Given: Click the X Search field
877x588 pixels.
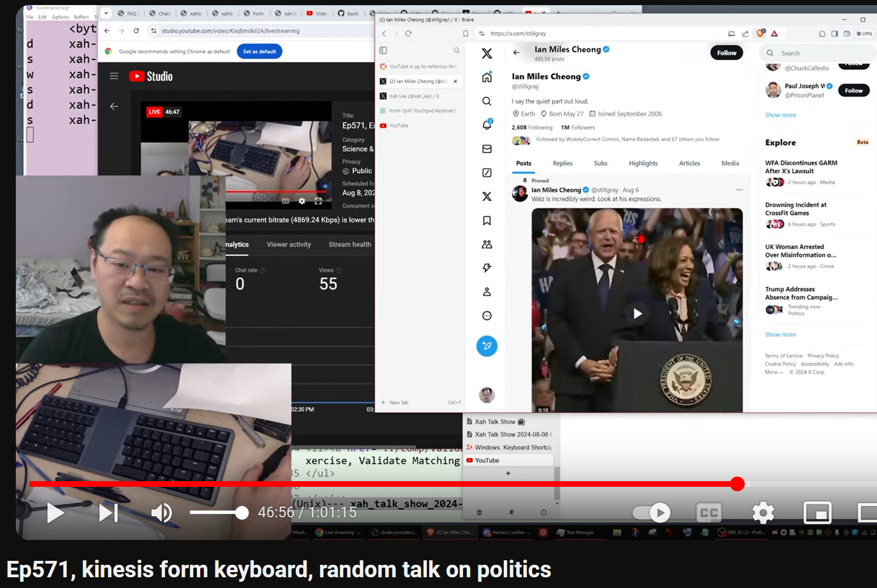Looking at the screenshot, I should click(817, 53).
